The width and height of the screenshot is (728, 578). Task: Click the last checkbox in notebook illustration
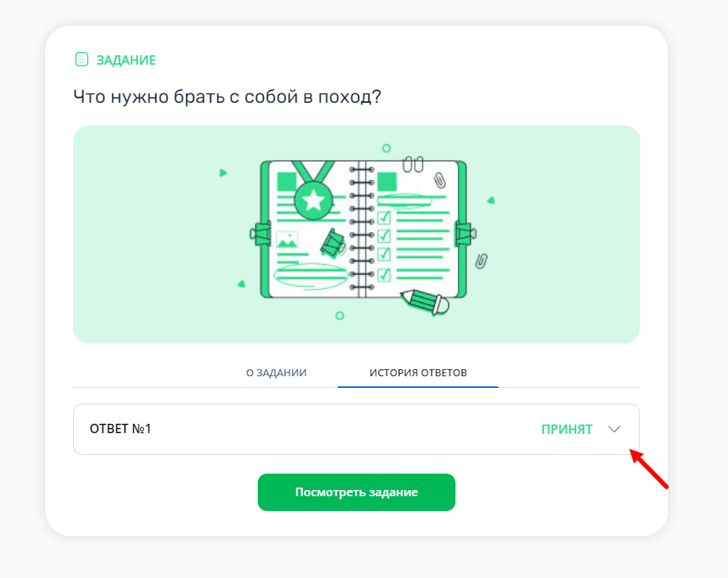pyautogui.click(x=384, y=275)
